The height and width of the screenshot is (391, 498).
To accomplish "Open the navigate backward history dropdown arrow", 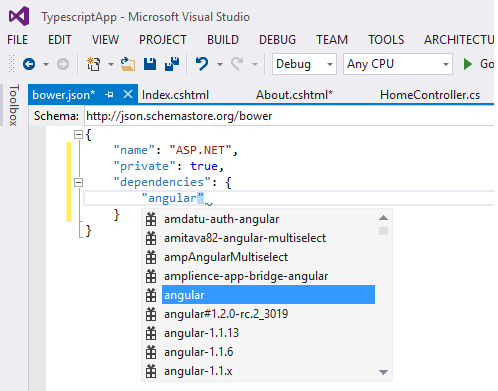I will point(46,64).
